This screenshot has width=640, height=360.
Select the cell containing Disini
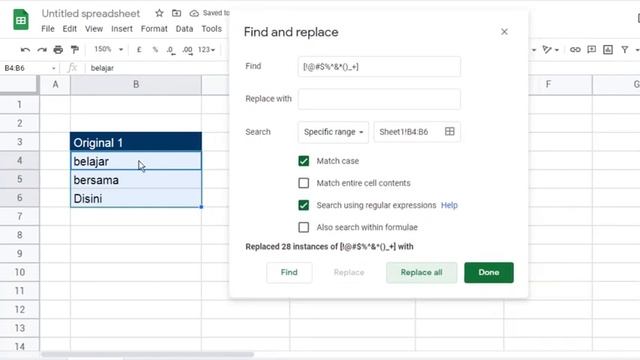click(136, 198)
